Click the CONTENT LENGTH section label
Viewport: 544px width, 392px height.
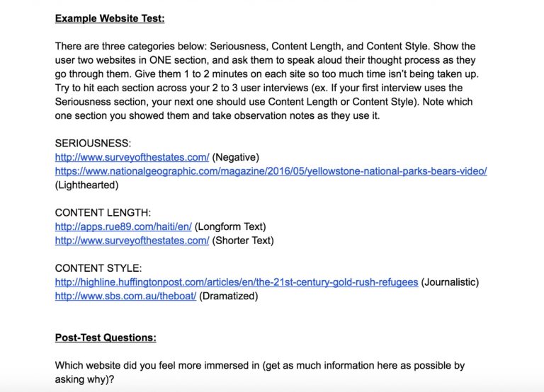click(103, 213)
